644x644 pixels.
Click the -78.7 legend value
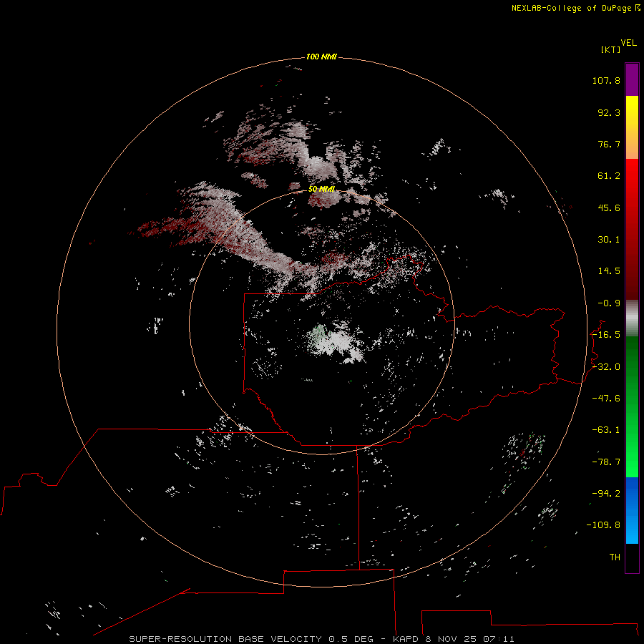click(x=606, y=462)
